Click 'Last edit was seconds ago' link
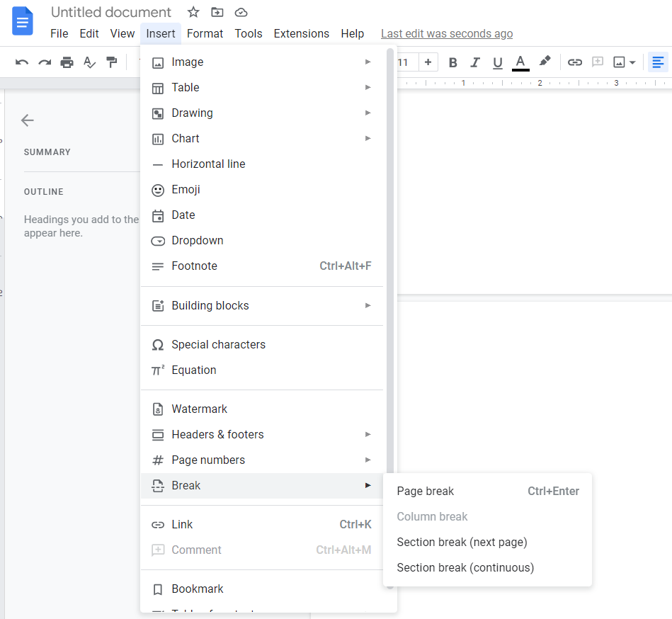 pyautogui.click(x=447, y=33)
